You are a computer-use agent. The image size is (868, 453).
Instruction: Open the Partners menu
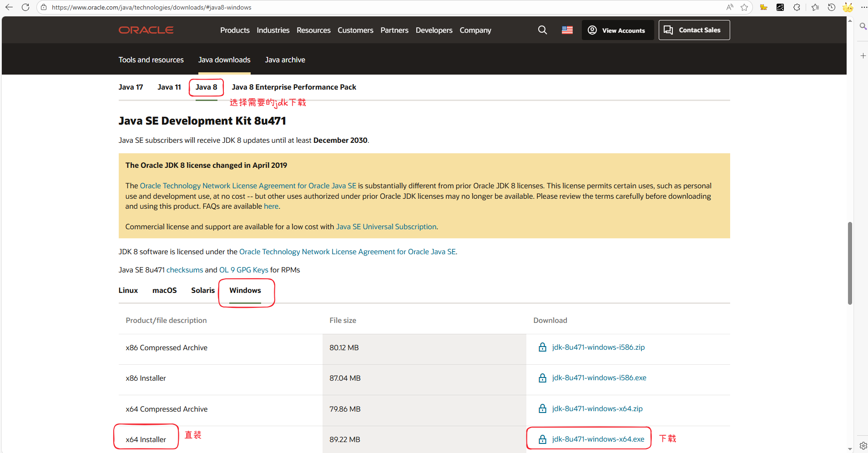394,30
